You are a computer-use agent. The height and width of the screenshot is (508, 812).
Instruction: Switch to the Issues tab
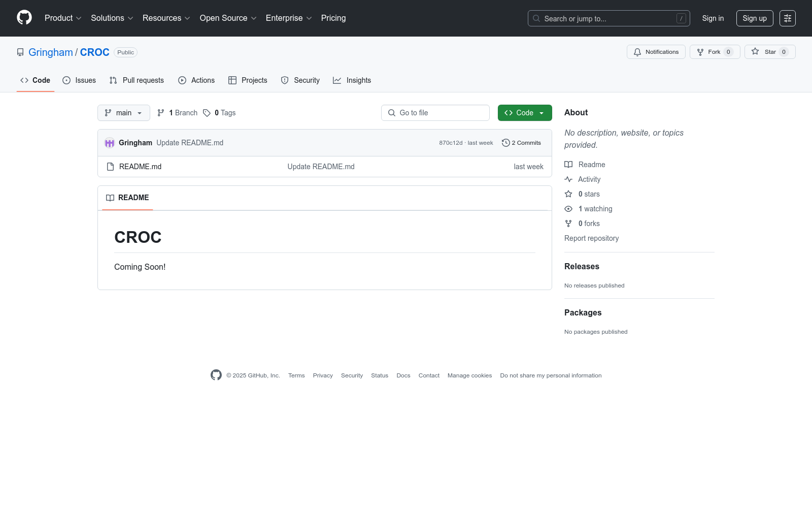click(x=79, y=80)
